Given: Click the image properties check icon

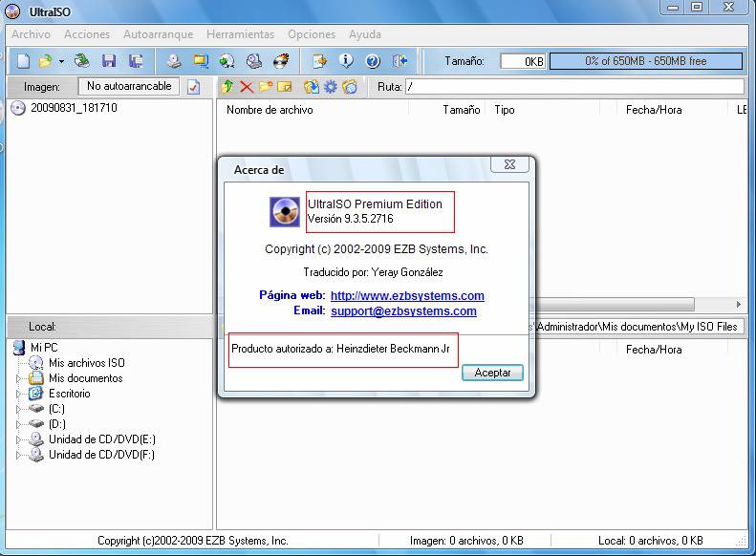Looking at the screenshot, I should (193, 87).
